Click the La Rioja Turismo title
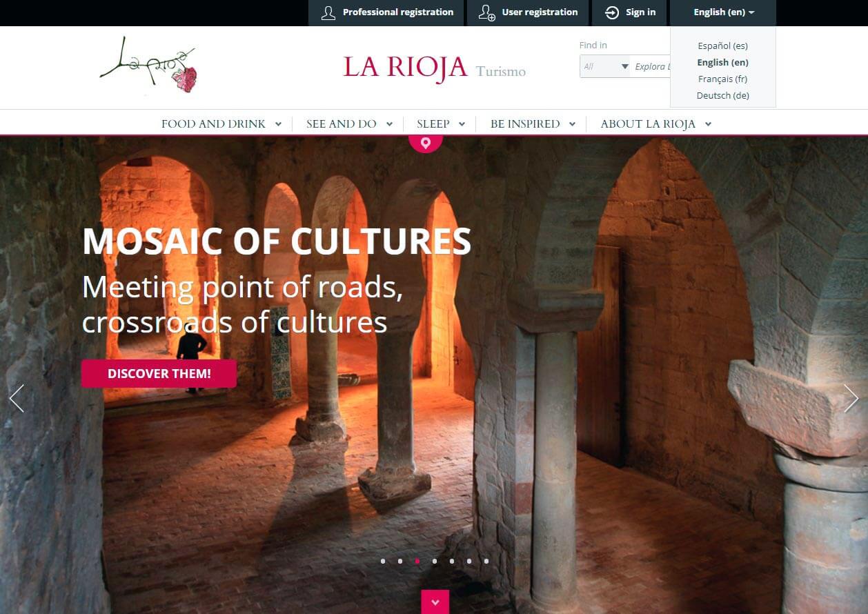 click(434, 67)
